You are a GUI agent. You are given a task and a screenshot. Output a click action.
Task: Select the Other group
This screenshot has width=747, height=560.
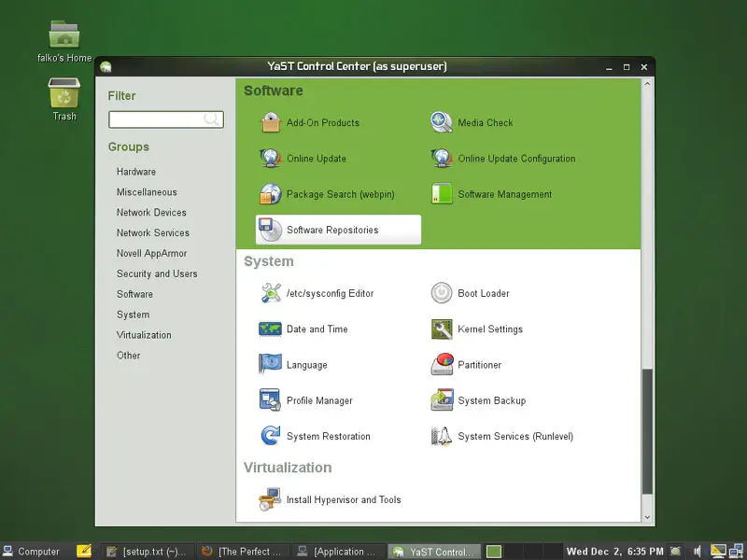pyautogui.click(x=129, y=356)
